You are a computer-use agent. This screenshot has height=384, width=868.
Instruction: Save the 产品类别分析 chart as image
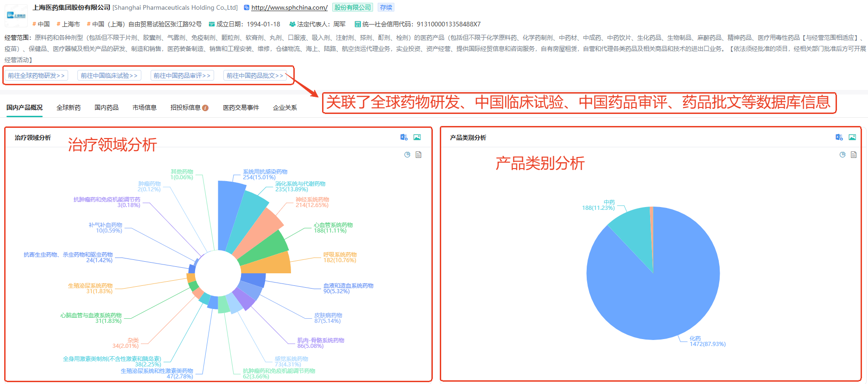[x=852, y=137]
